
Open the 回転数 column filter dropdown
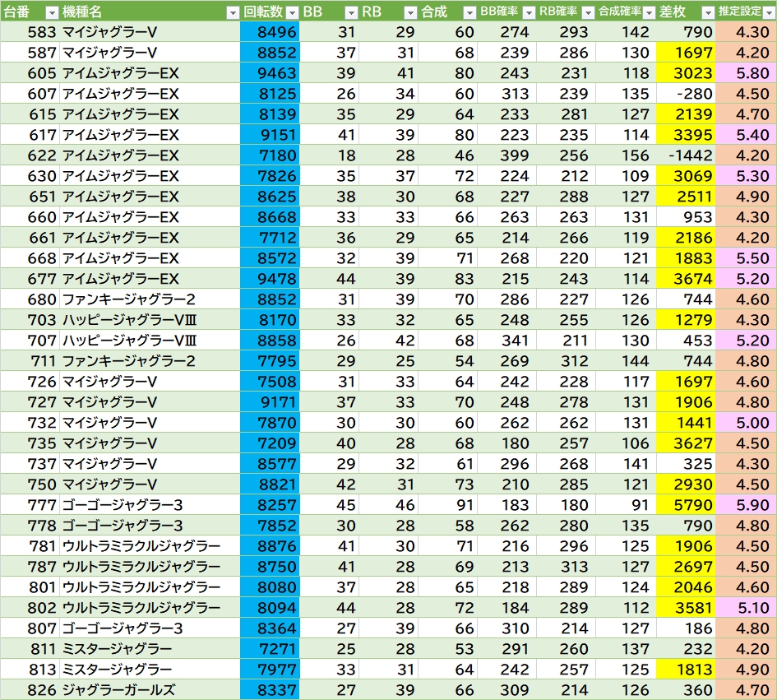point(293,13)
